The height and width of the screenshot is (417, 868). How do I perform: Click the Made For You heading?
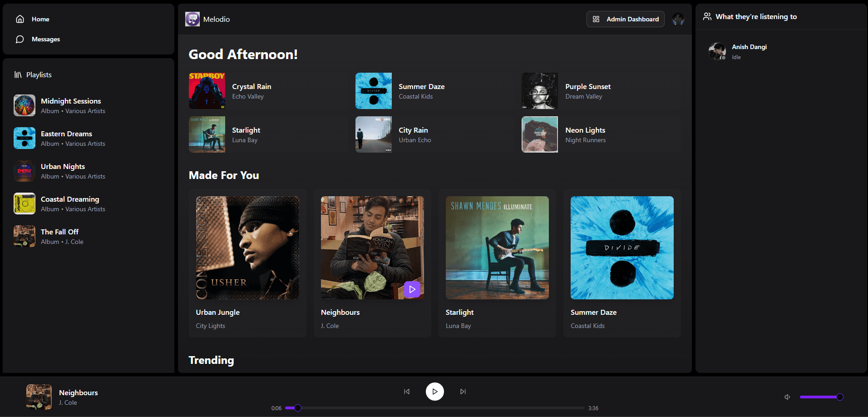[x=224, y=175]
